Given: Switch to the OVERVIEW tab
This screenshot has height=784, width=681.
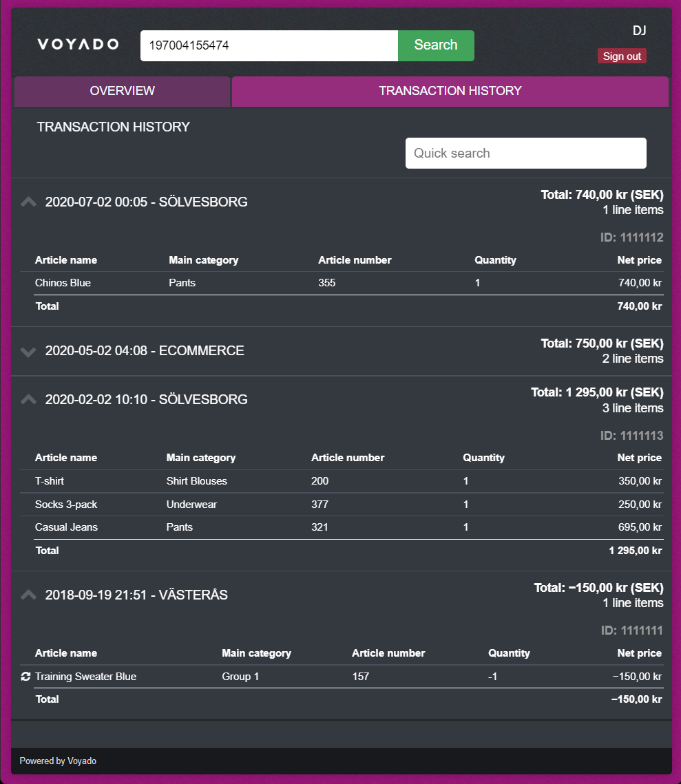Looking at the screenshot, I should tap(122, 91).
